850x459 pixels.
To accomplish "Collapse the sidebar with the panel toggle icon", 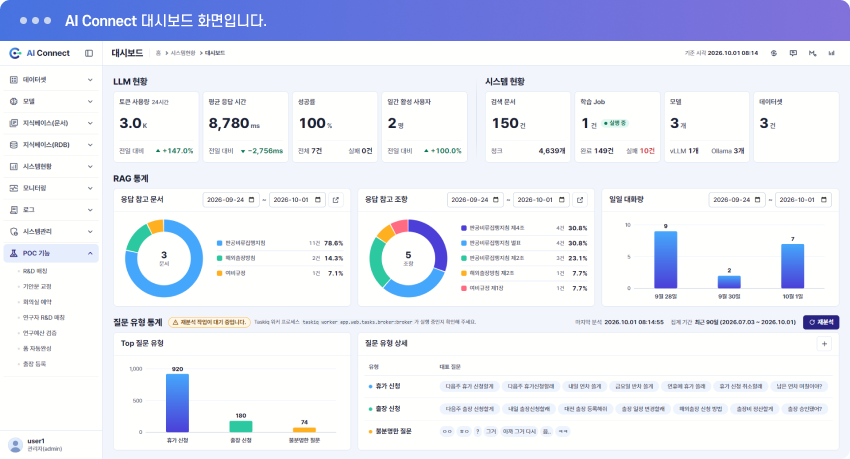I will pos(89,53).
